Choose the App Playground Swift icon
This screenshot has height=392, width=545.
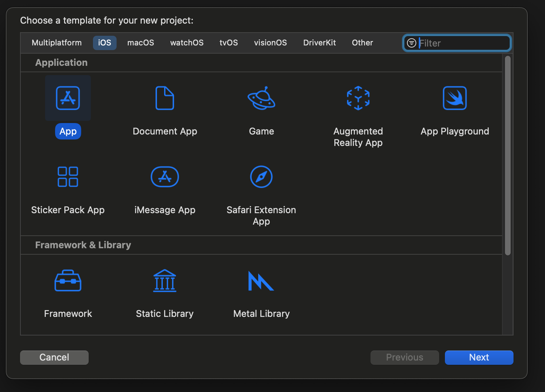455,98
